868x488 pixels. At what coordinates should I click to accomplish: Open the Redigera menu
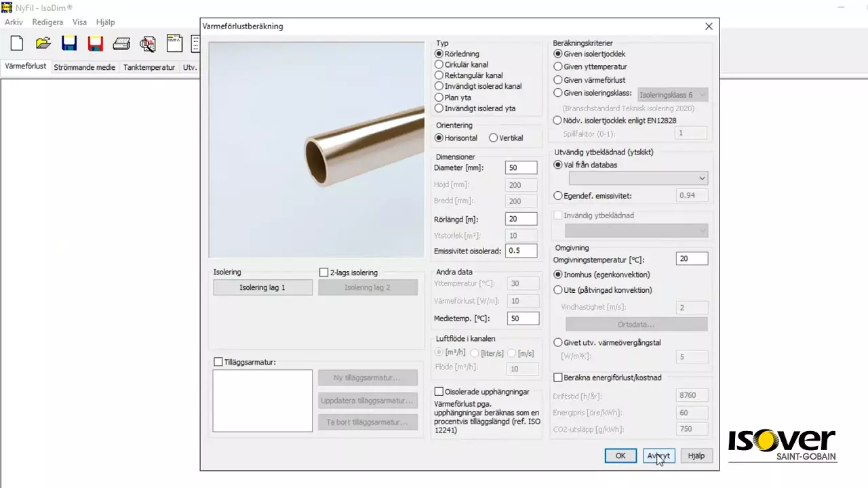tap(47, 22)
